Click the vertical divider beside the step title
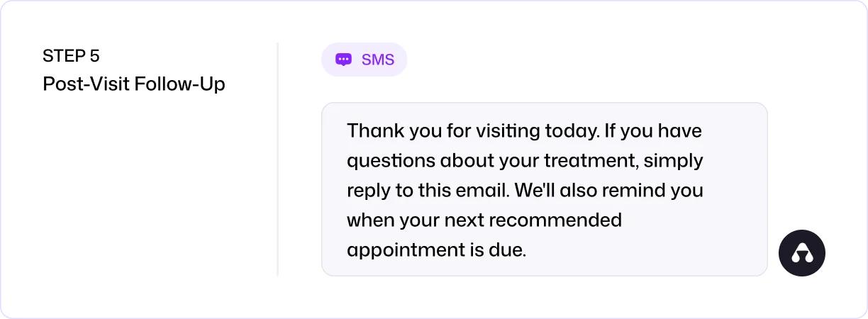 pos(277,159)
